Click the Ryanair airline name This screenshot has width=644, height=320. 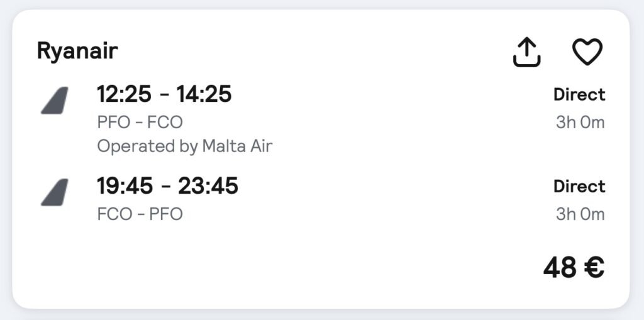77,51
